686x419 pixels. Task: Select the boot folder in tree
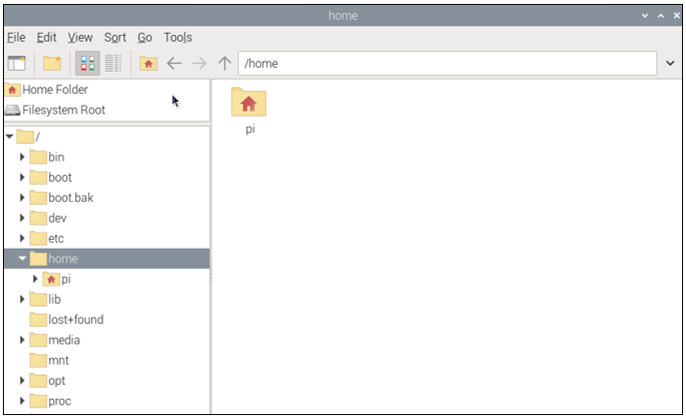pyautogui.click(x=51, y=177)
